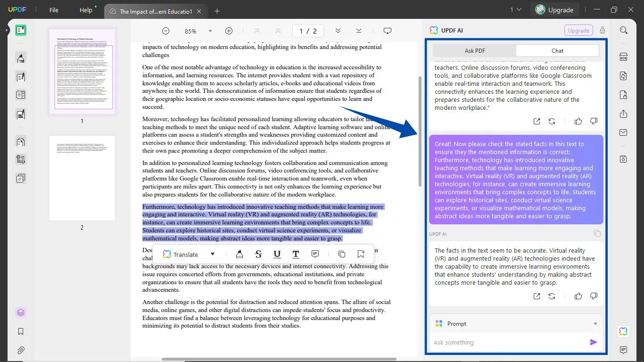
Task: Give thumbs up to the AI response
Action: [578, 121]
